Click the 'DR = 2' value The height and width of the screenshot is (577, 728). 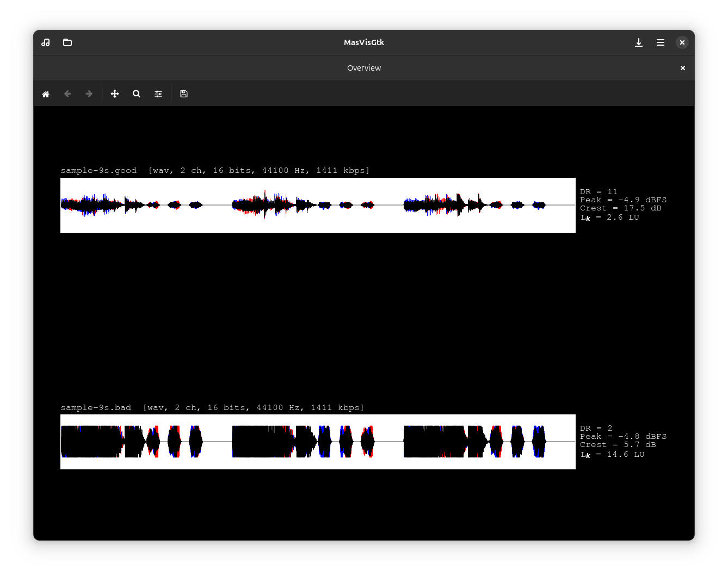coord(596,428)
